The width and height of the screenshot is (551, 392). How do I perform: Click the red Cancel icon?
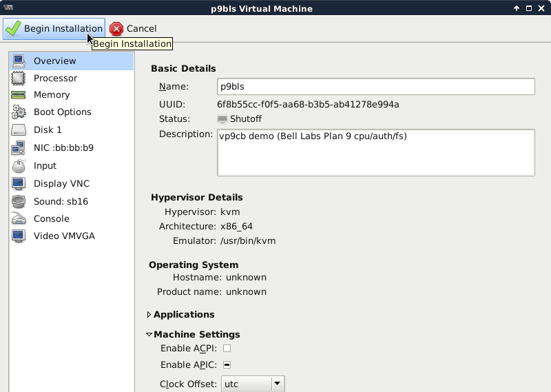coord(116,28)
